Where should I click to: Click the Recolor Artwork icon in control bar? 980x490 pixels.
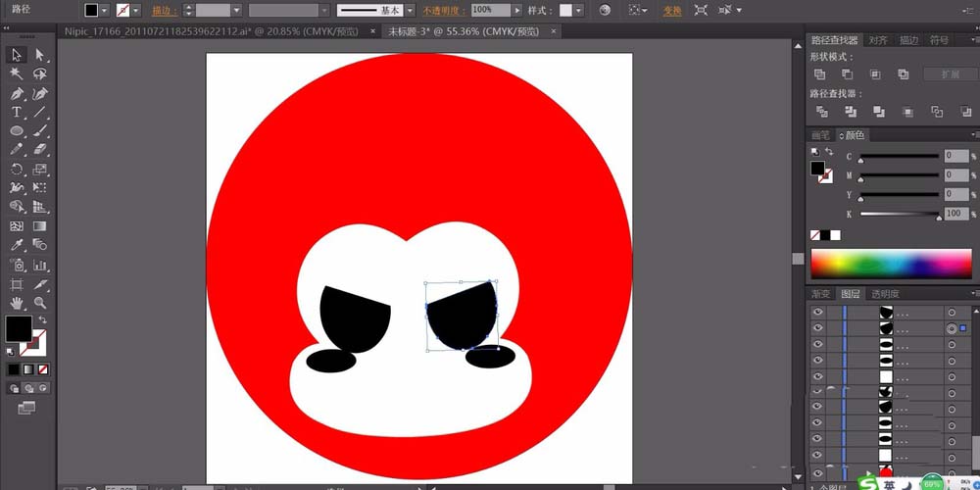point(604,10)
